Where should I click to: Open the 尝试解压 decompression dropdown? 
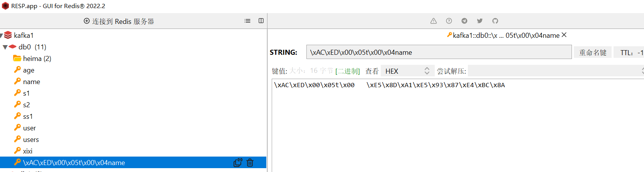pyautogui.click(x=556, y=71)
